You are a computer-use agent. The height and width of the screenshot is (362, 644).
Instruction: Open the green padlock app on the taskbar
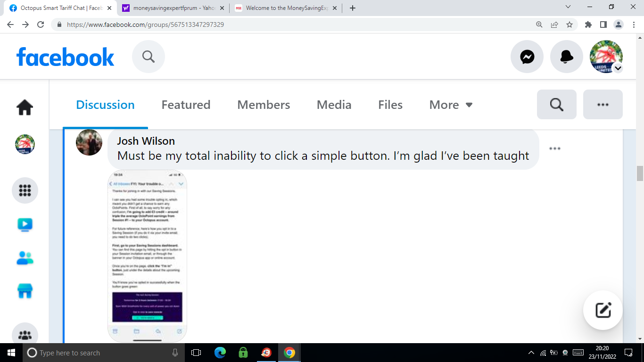(x=243, y=353)
